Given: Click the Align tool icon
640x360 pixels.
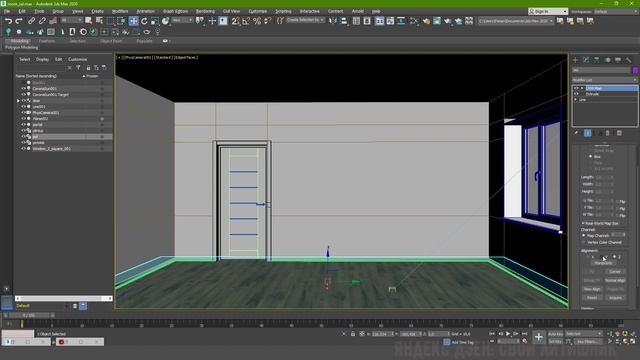Looking at the screenshot, I should 344,21.
